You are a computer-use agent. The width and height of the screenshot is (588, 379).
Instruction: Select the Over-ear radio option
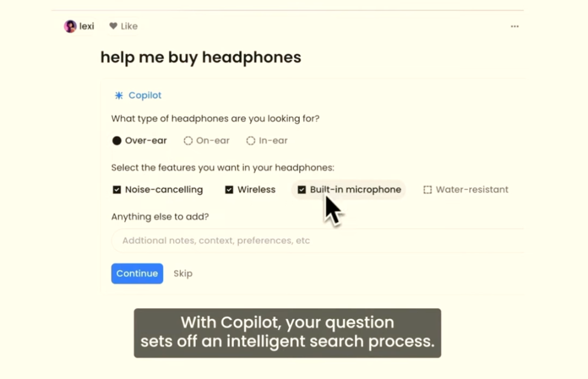coord(117,140)
